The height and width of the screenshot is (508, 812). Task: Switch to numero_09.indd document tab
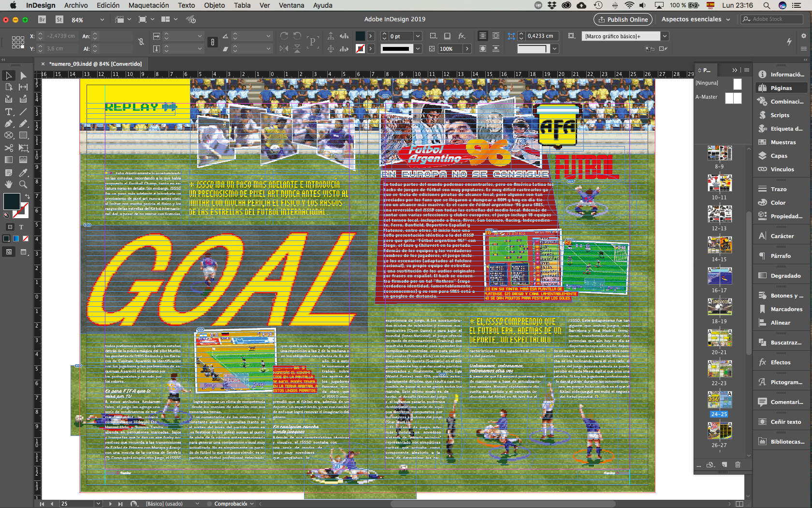[x=96, y=64]
